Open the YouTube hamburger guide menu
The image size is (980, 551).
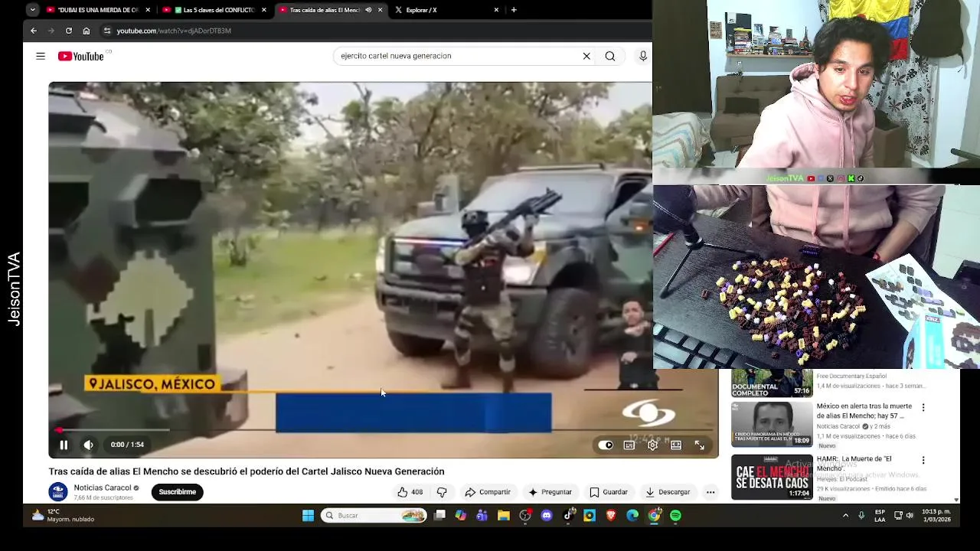tap(41, 56)
